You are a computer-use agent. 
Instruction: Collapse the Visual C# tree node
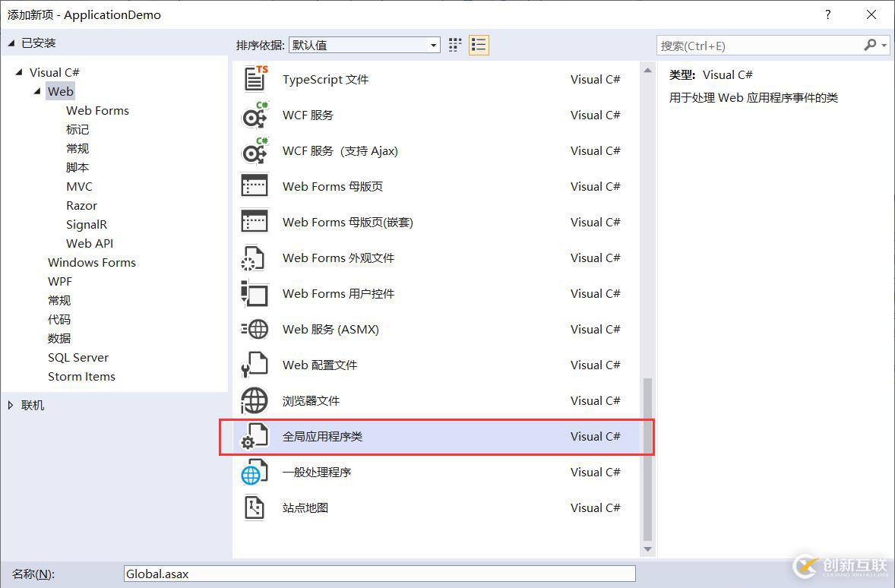(x=20, y=71)
